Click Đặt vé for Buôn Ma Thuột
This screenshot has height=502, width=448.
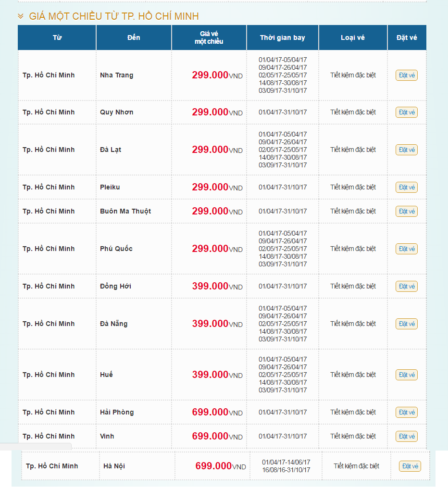tap(406, 212)
